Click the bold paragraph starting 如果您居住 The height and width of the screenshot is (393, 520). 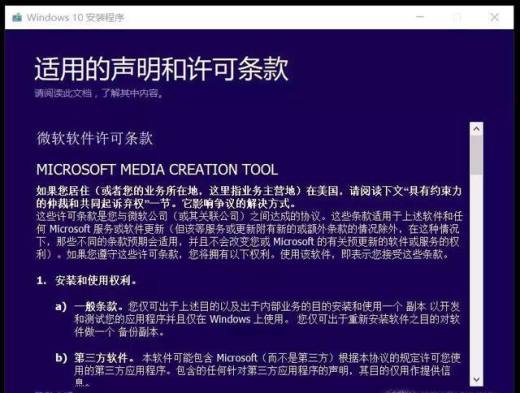point(249,197)
